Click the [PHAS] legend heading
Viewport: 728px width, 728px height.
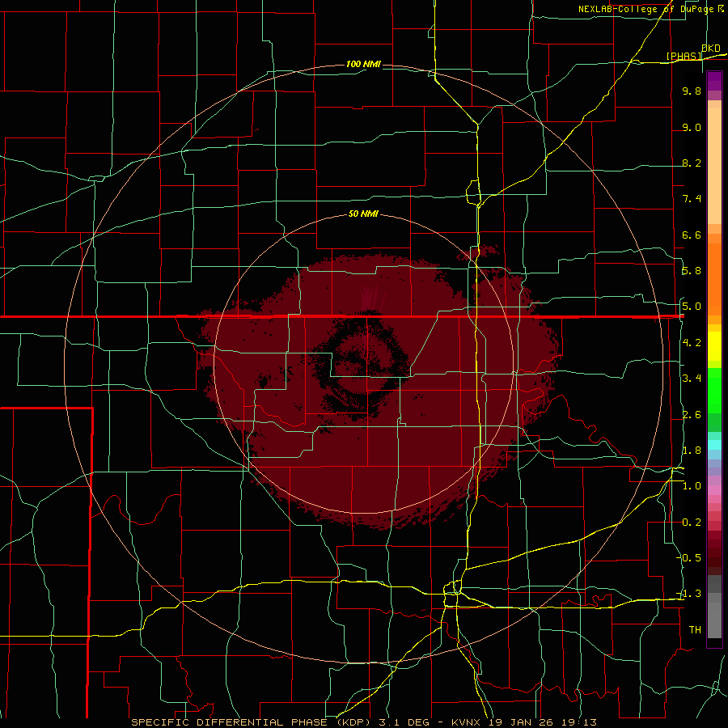click(684, 56)
